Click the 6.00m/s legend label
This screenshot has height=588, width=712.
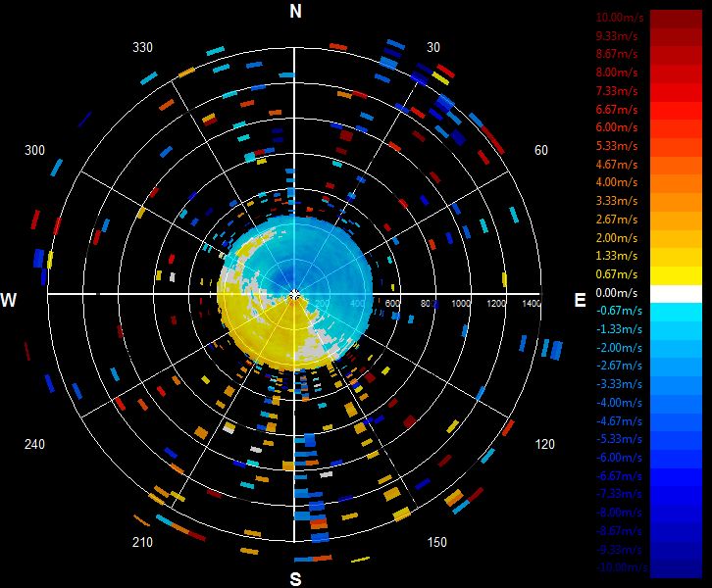pyautogui.click(x=617, y=127)
